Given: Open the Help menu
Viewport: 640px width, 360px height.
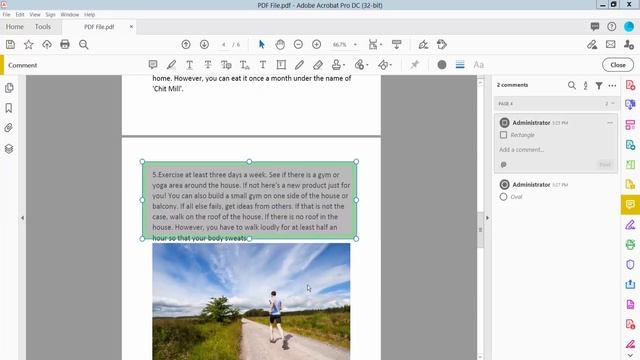Looking at the screenshot, I should (x=89, y=14).
